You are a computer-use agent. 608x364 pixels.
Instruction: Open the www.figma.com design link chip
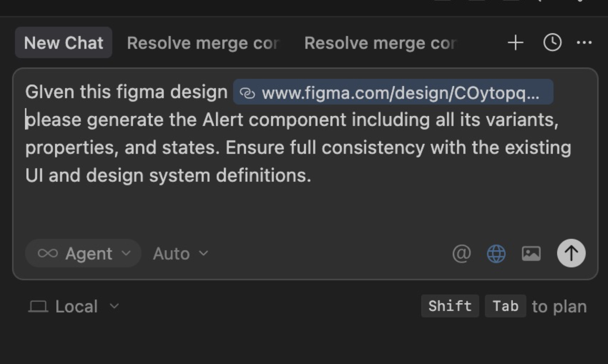tap(392, 93)
